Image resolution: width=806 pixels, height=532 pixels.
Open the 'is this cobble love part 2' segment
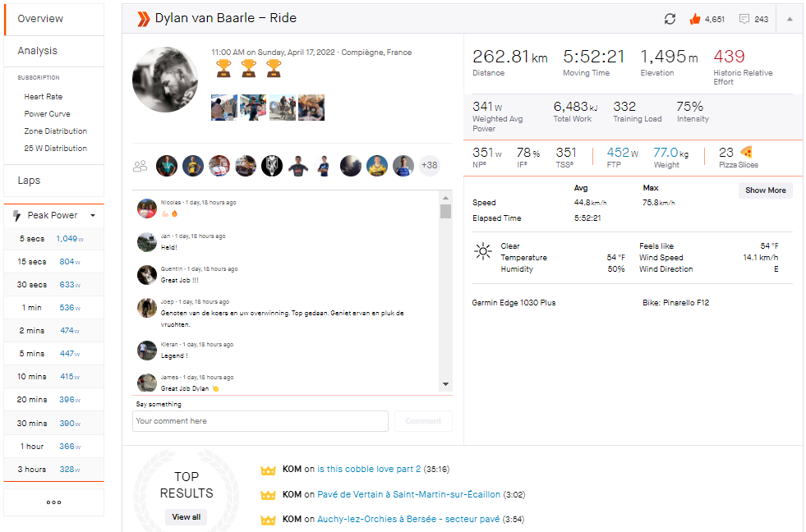pos(369,470)
